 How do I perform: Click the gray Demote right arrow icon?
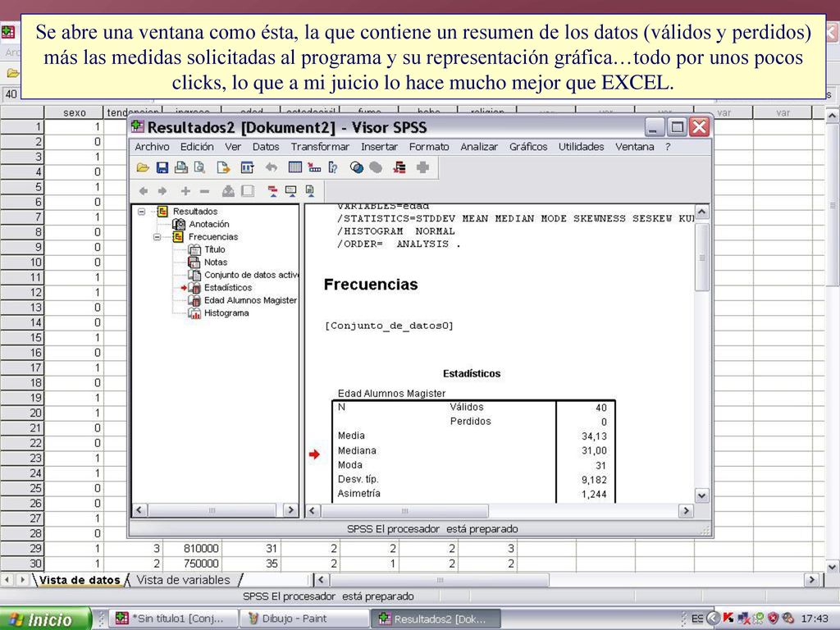point(162,190)
